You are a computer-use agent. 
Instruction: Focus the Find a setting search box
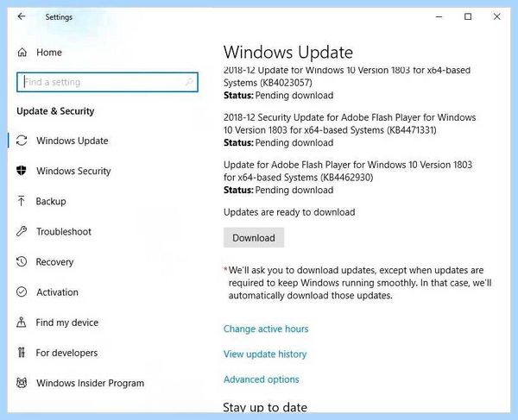click(x=107, y=82)
